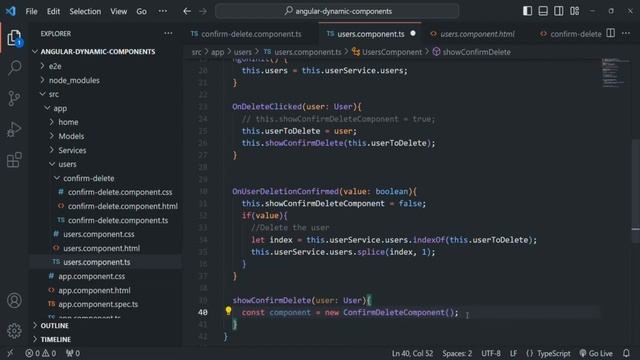This screenshot has height=360, width=640.
Task: Click the VS Code logo icon
Action: (x=11, y=11)
